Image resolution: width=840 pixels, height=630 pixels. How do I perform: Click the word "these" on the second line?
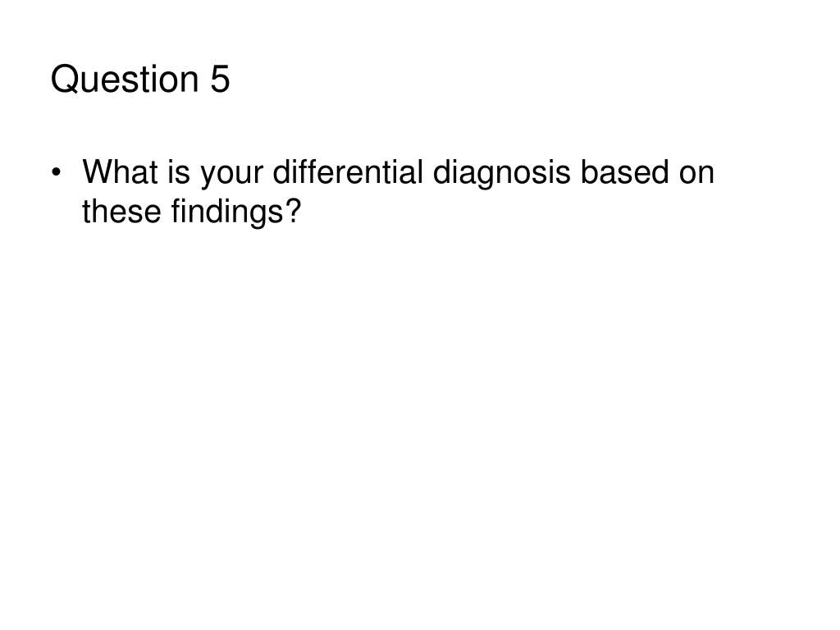121,211
